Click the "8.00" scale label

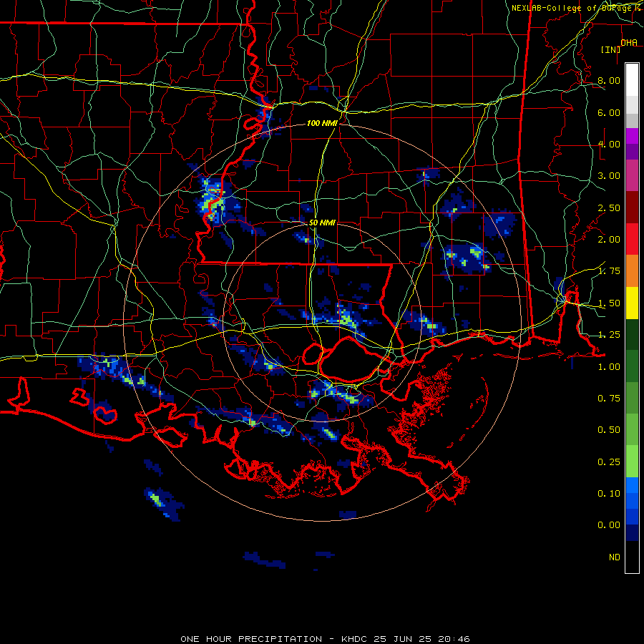tap(609, 80)
